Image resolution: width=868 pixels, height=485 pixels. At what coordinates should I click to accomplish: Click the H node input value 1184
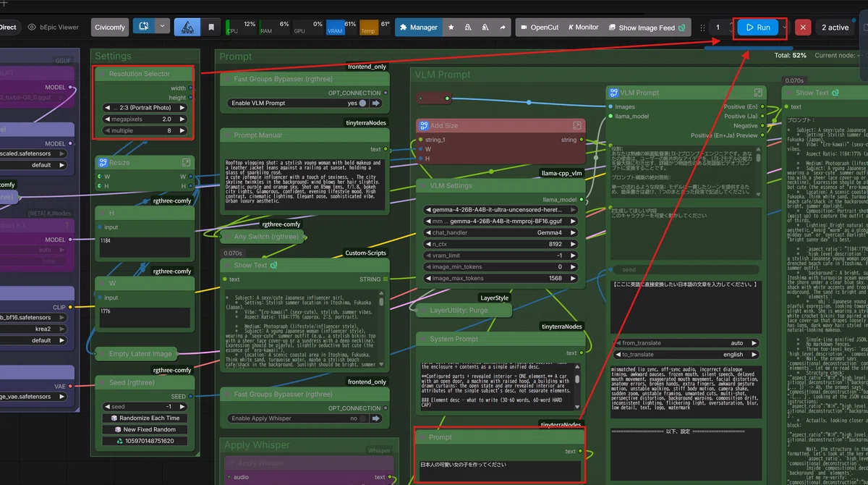pos(145,247)
